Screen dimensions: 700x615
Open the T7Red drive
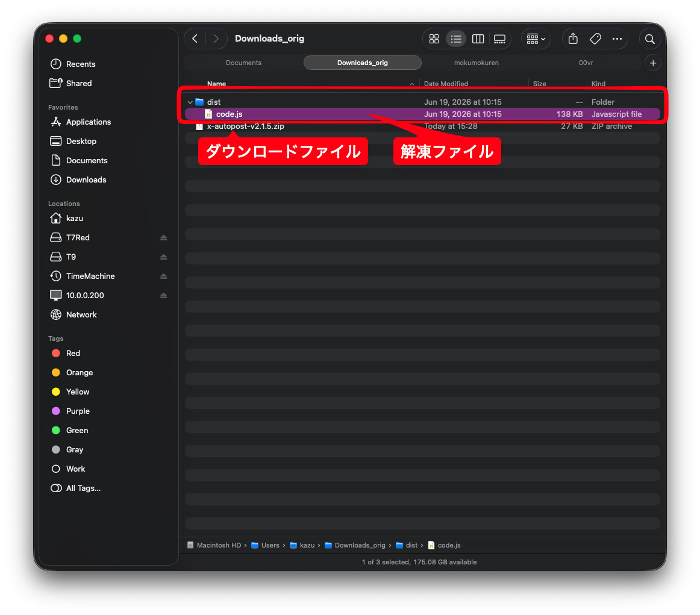point(78,237)
